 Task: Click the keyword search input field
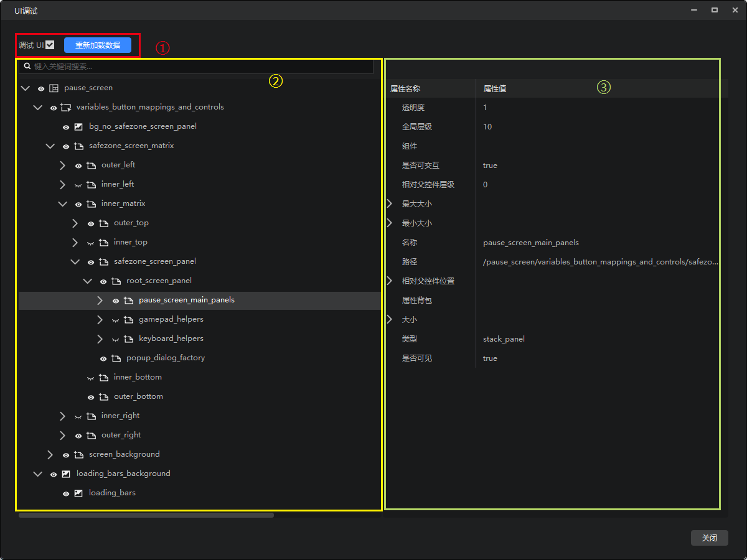pyautogui.click(x=196, y=66)
